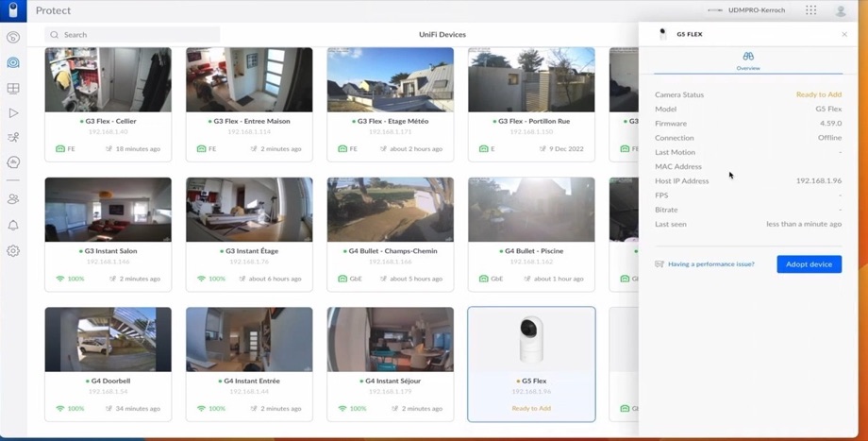Click the magnifier icon in Search box
868x441 pixels.
55,34
